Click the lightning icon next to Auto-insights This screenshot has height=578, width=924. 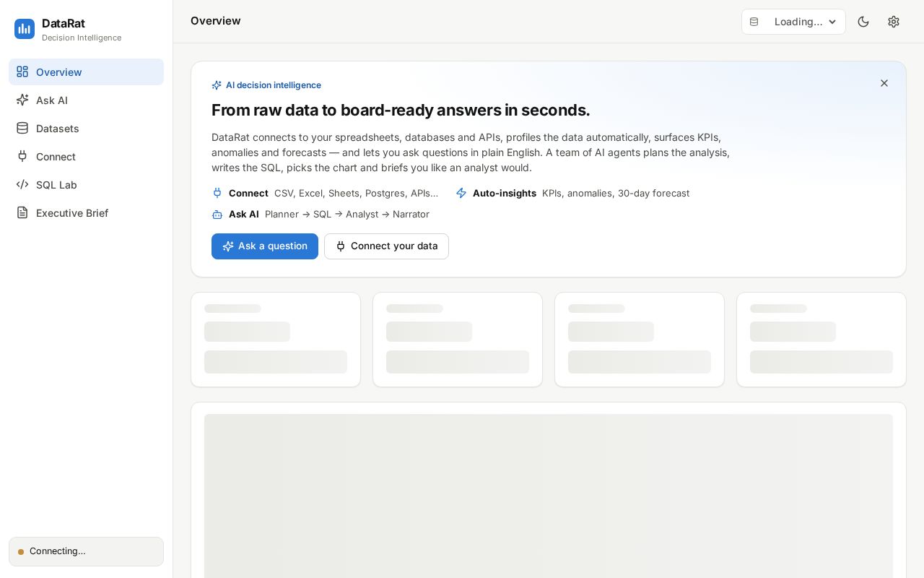tap(461, 193)
